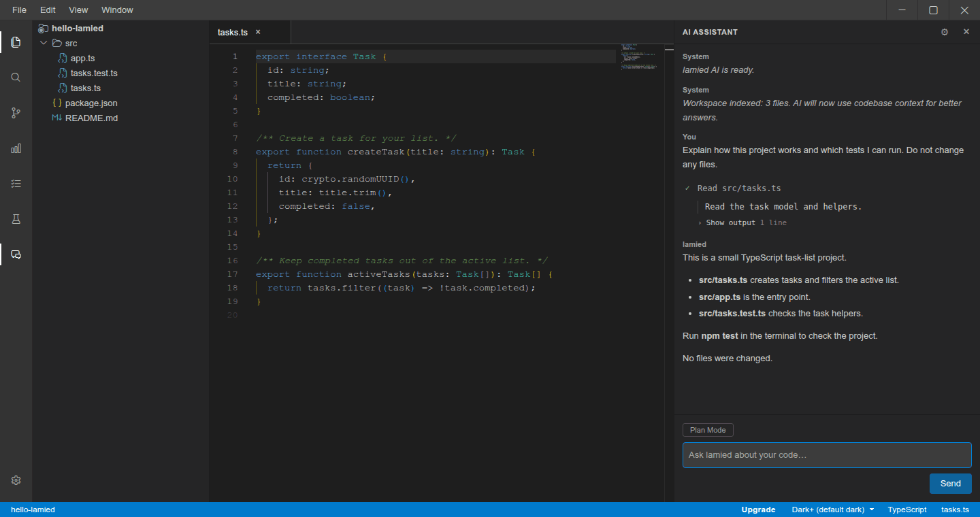Expand Show output for Read src/tasks.ts
This screenshot has width=980, height=517.
742,222
